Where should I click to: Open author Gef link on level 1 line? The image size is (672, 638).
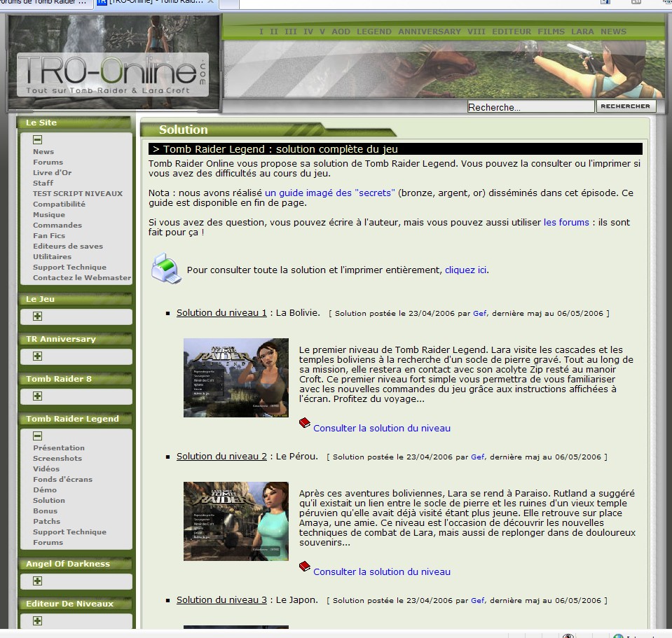pyautogui.click(x=479, y=314)
